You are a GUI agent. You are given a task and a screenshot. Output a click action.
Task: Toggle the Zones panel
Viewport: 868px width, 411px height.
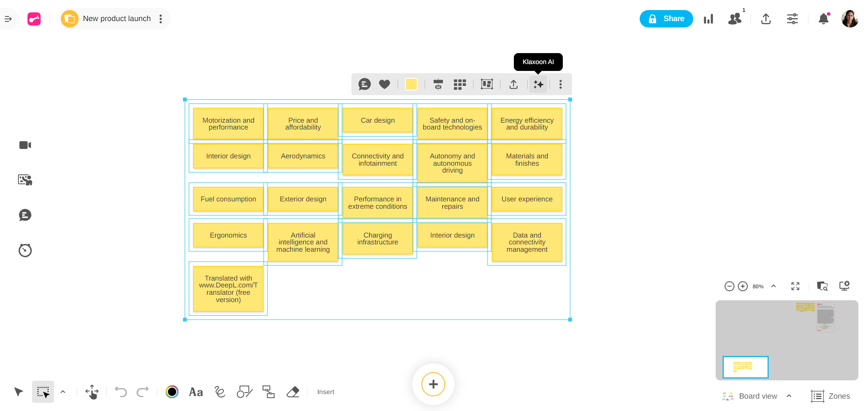point(830,396)
